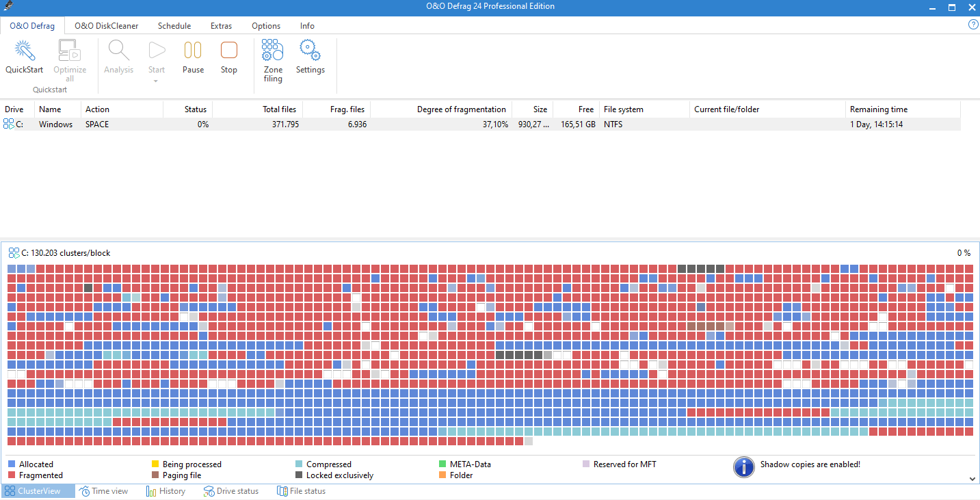Click the Status column header
980x500 pixels.
coord(188,109)
